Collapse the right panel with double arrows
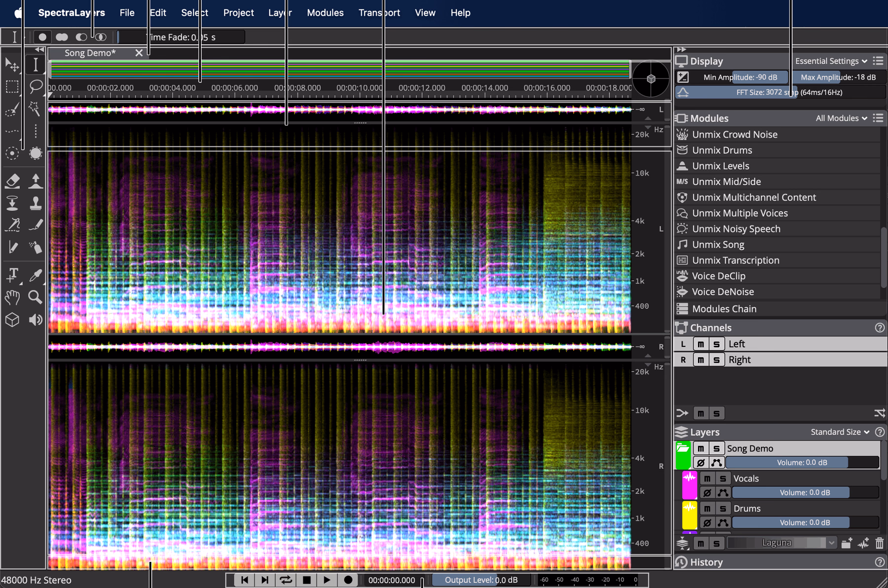The width and height of the screenshot is (888, 588). pos(681,49)
